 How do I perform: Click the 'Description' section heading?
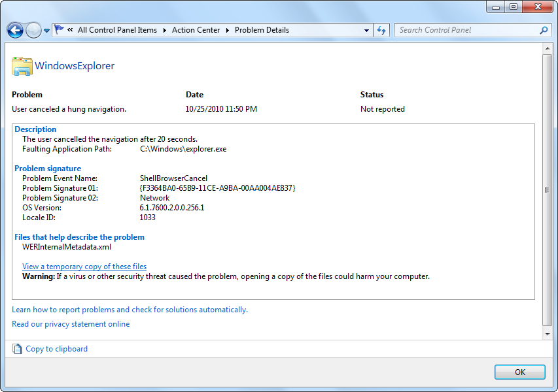(x=35, y=129)
